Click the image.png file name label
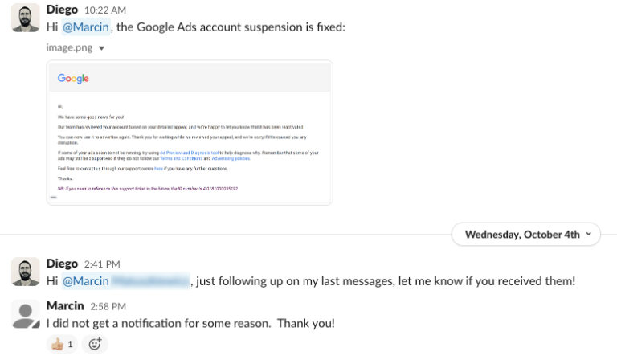This screenshot has height=364, width=617. (70, 48)
